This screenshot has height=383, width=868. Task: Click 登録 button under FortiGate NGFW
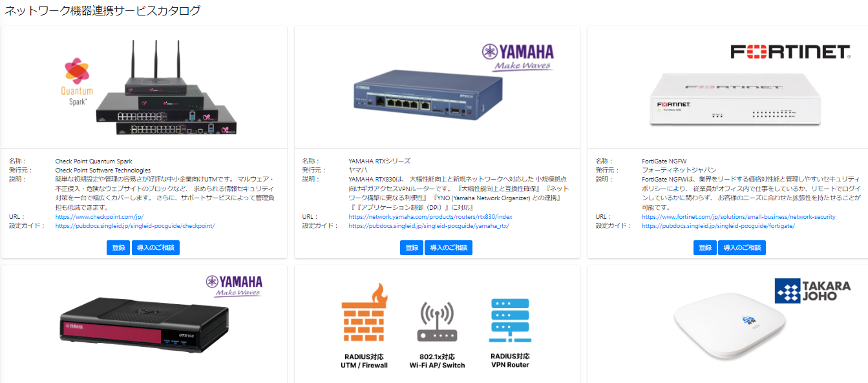705,248
